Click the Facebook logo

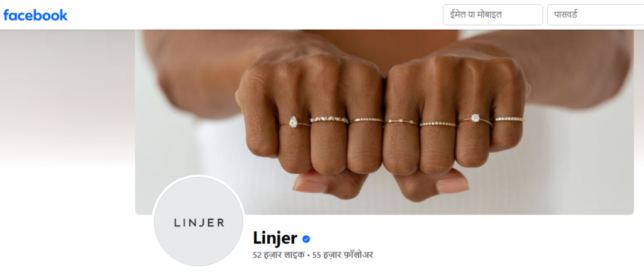[35, 15]
